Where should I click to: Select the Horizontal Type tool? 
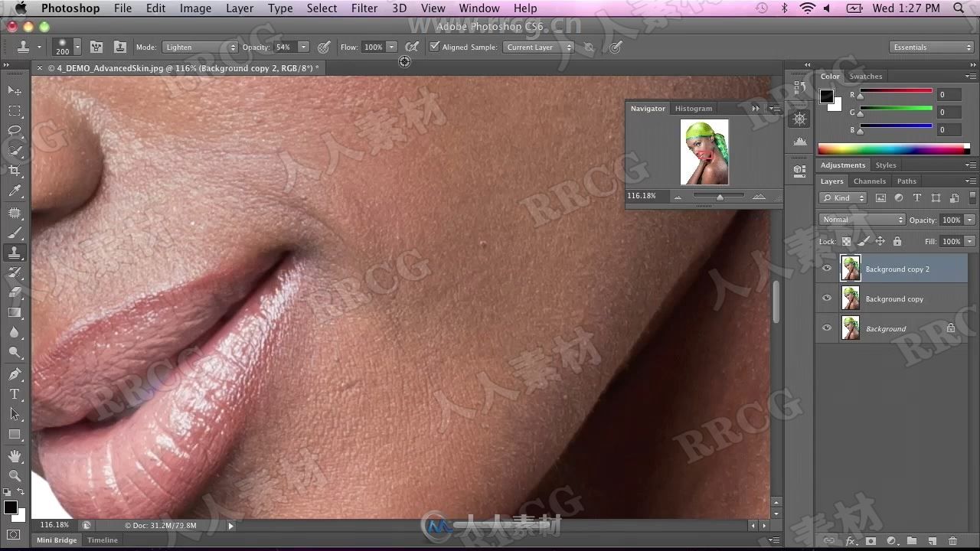point(15,394)
